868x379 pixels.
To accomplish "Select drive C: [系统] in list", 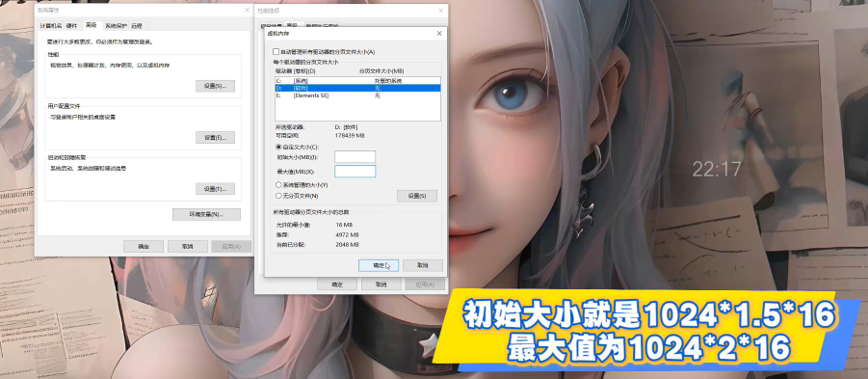I will [x=357, y=81].
